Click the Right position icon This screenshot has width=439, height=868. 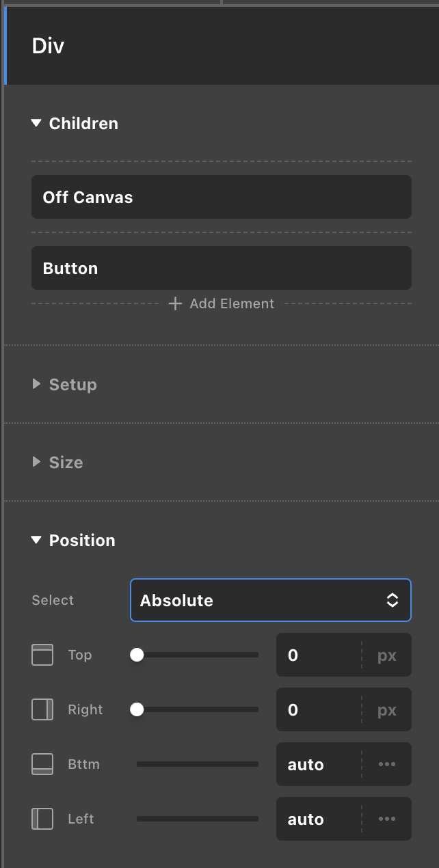(x=42, y=709)
